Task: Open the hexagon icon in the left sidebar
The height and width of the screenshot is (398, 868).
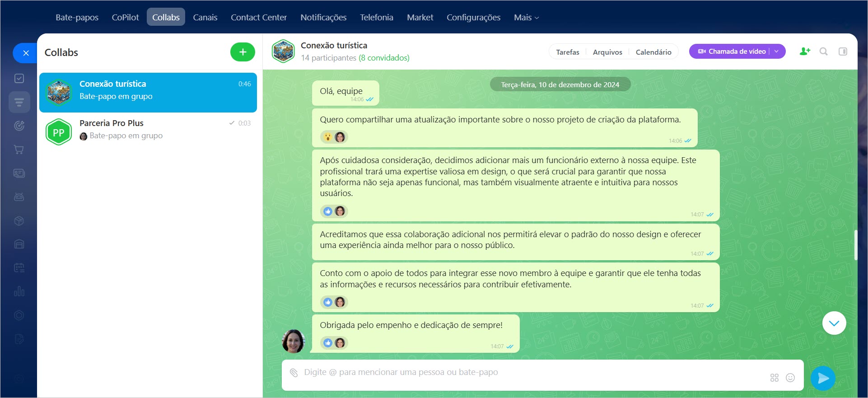Action: [19, 315]
